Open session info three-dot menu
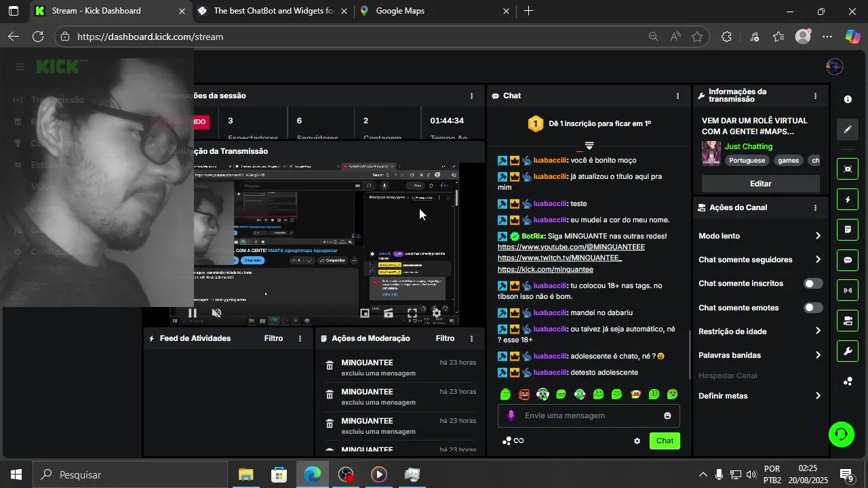Image resolution: width=868 pixels, height=488 pixels. [x=472, y=96]
